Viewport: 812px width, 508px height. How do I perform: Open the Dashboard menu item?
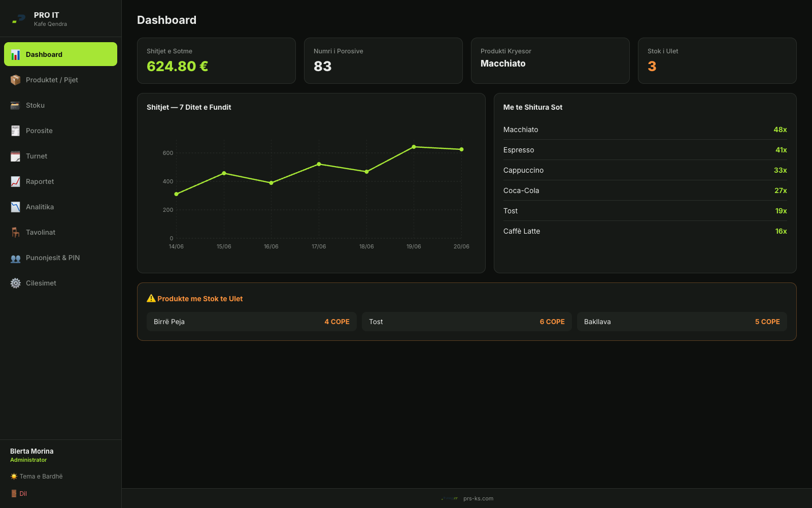tap(60, 54)
